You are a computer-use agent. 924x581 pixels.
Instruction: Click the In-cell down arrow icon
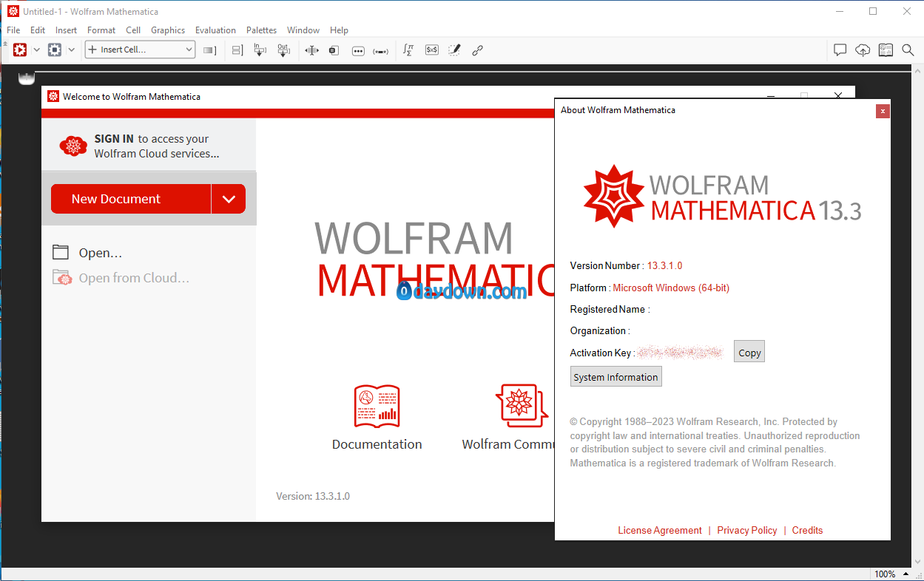[x=260, y=50]
